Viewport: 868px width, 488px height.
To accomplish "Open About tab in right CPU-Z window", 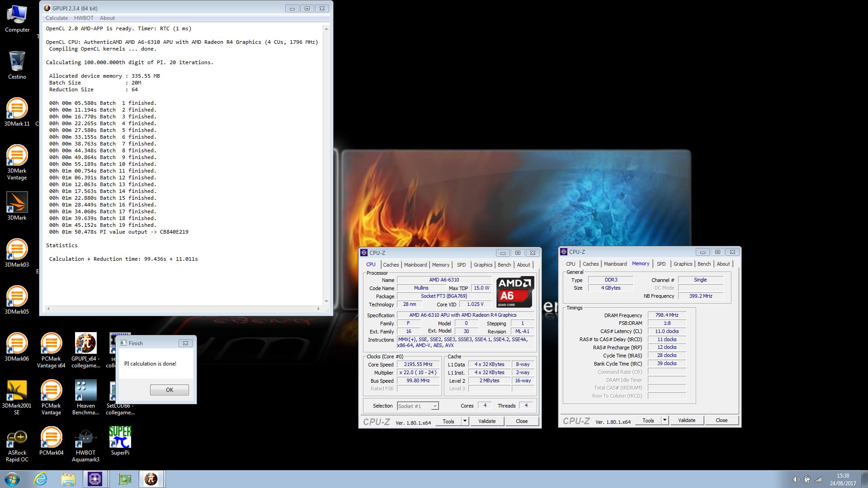I will pos(723,264).
